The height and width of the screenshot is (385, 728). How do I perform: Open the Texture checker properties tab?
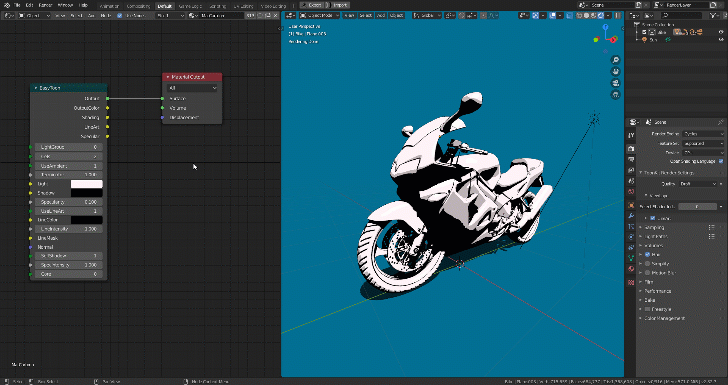[631, 281]
